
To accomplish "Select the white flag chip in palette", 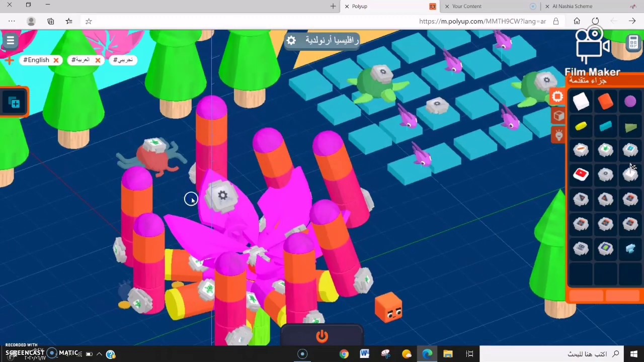I will pos(630,173).
